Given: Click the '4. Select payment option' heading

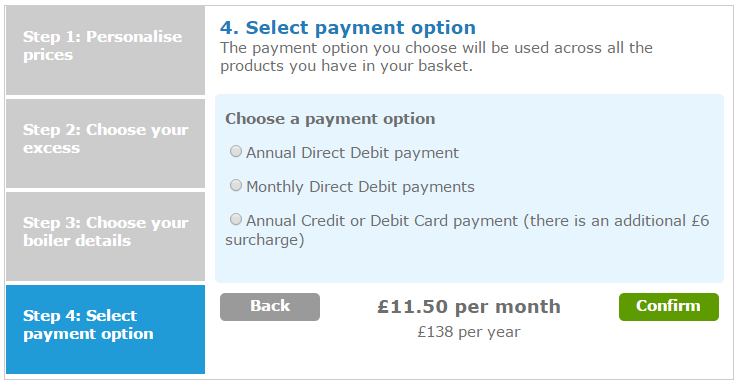Looking at the screenshot, I should click(x=348, y=28).
